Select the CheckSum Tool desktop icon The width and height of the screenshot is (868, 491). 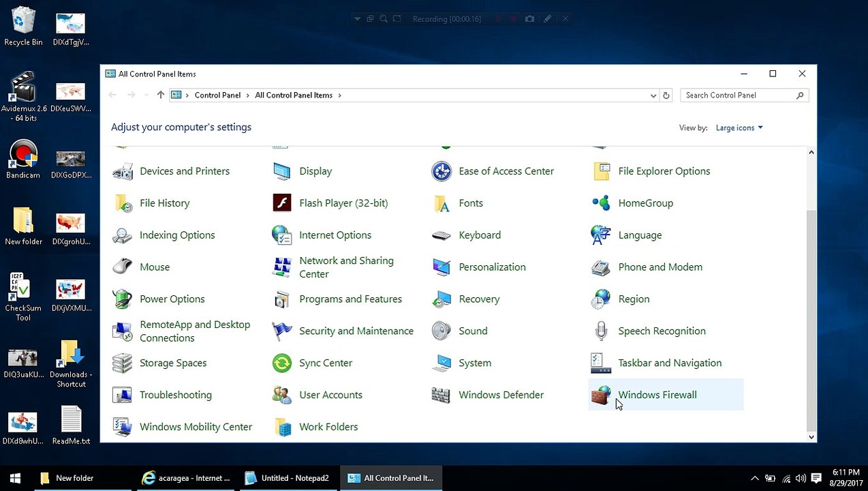click(23, 297)
